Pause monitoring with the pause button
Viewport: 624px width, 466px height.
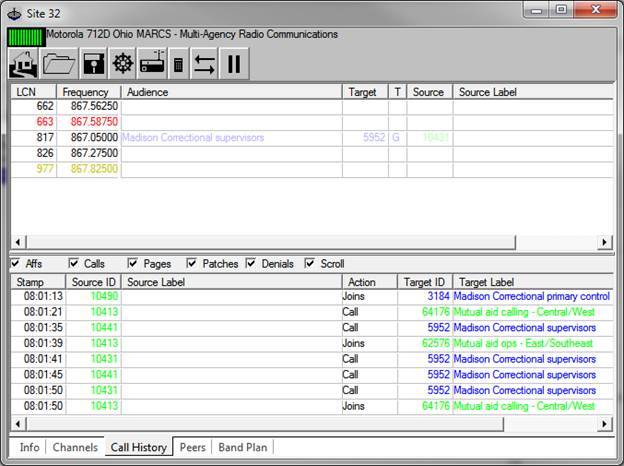click(234, 64)
